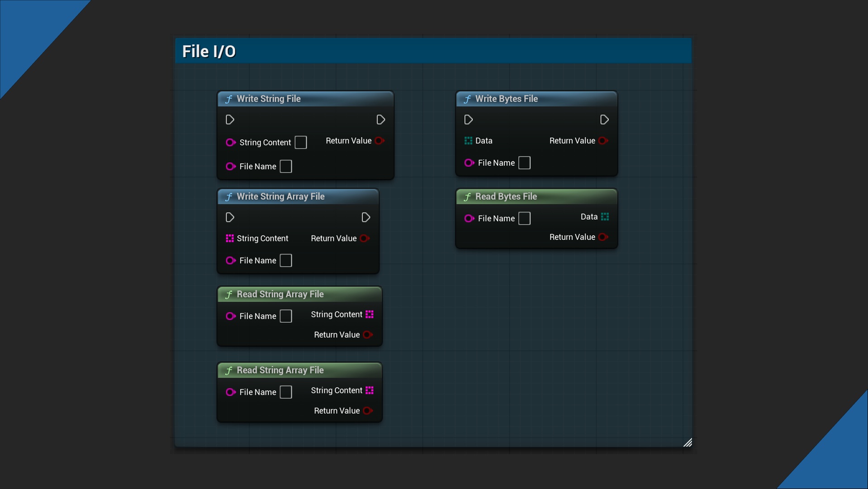Click Return Value pin on upper Read String Array File
This screenshot has height=489, width=868.
pos(368,335)
